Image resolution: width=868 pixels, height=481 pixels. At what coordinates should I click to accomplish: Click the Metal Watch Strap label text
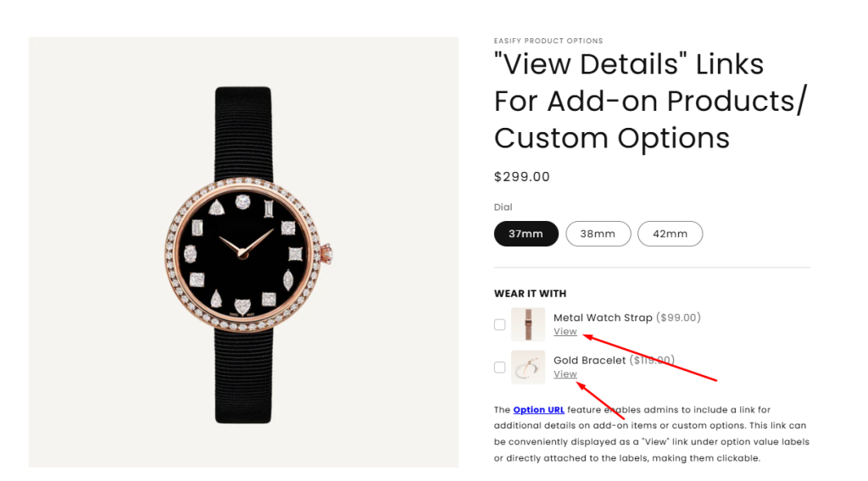pos(603,318)
